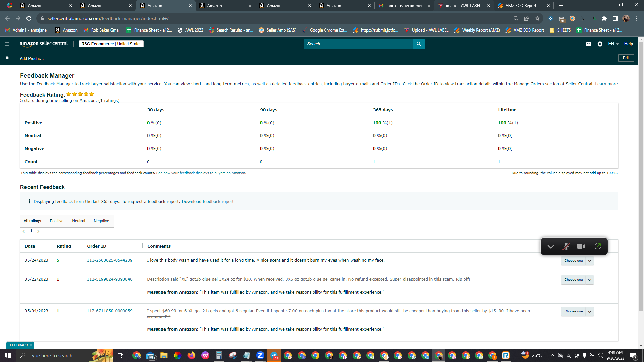This screenshot has width=644, height=362.
Task: Go back to the previous page
Action: [7, 18]
